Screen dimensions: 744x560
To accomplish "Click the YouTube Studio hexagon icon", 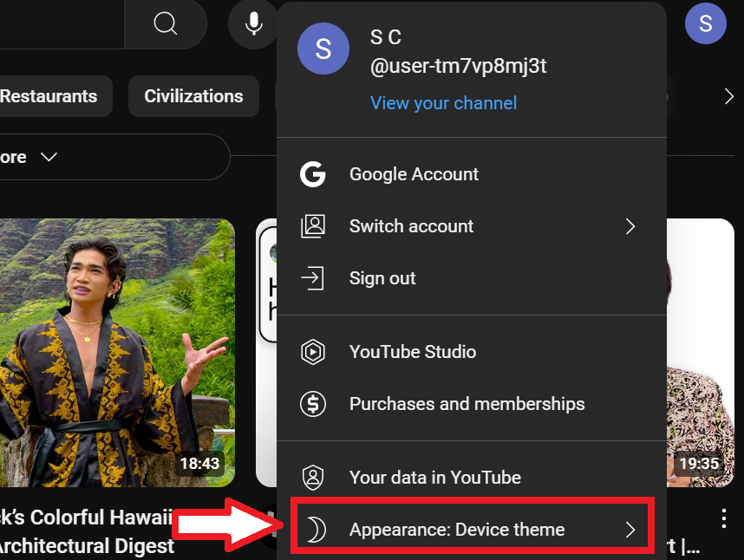I will click(313, 352).
